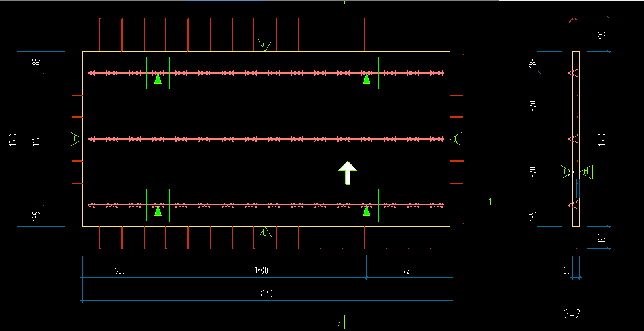Click the 1800 dimension text

point(261,271)
